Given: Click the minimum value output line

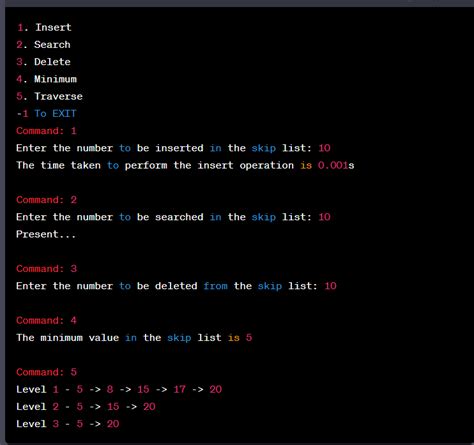Looking at the screenshot, I should coord(134,338).
